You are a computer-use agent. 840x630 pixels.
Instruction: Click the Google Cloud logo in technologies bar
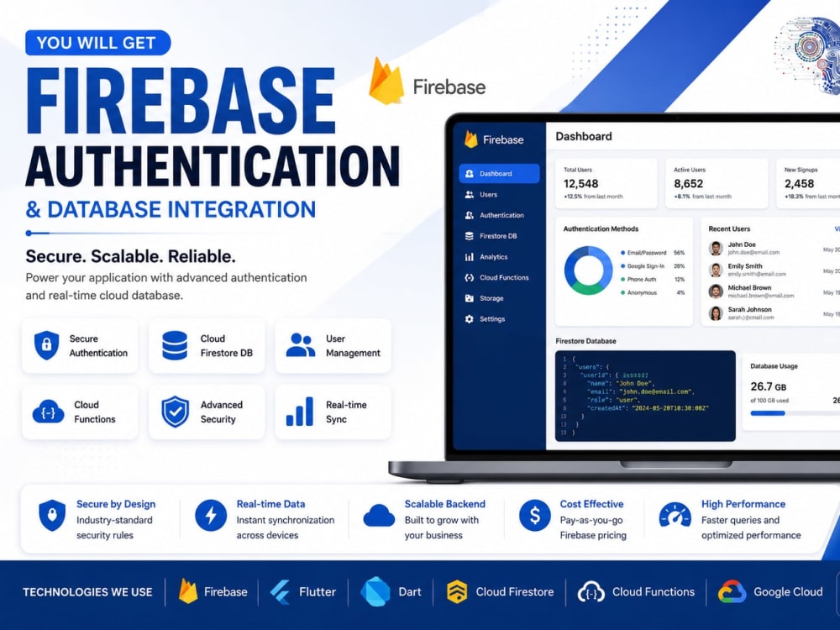pos(732,592)
